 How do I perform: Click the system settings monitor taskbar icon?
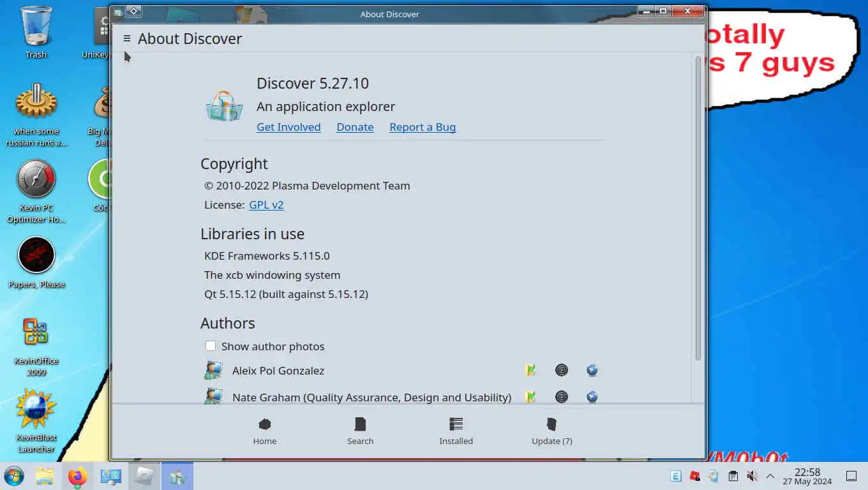(111, 476)
